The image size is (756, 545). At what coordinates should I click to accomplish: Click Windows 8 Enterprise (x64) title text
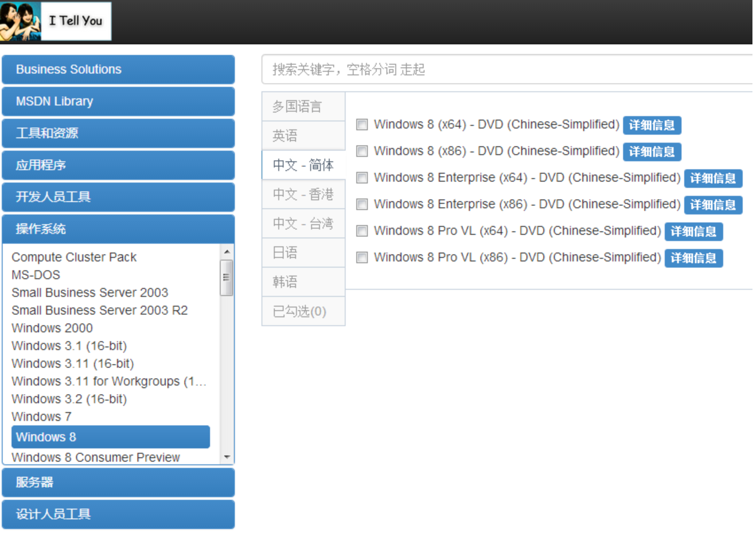tap(527, 178)
